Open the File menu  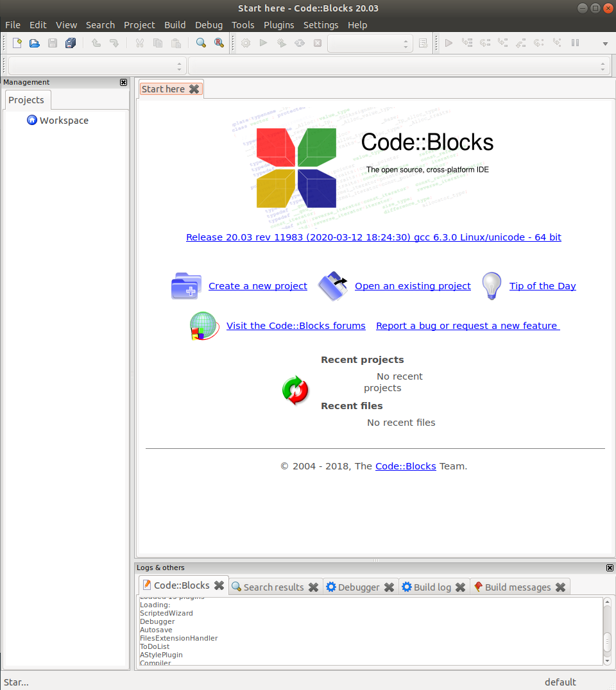(x=13, y=25)
